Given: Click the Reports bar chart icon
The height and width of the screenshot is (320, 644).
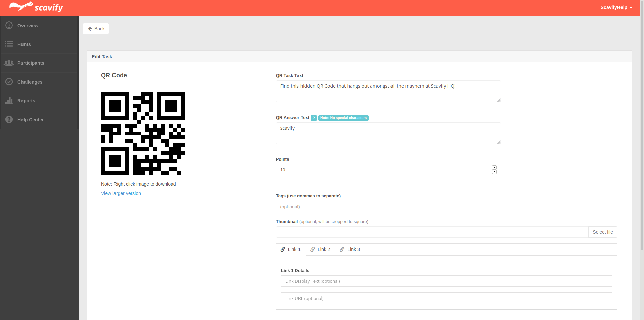Looking at the screenshot, I should tap(9, 100).
